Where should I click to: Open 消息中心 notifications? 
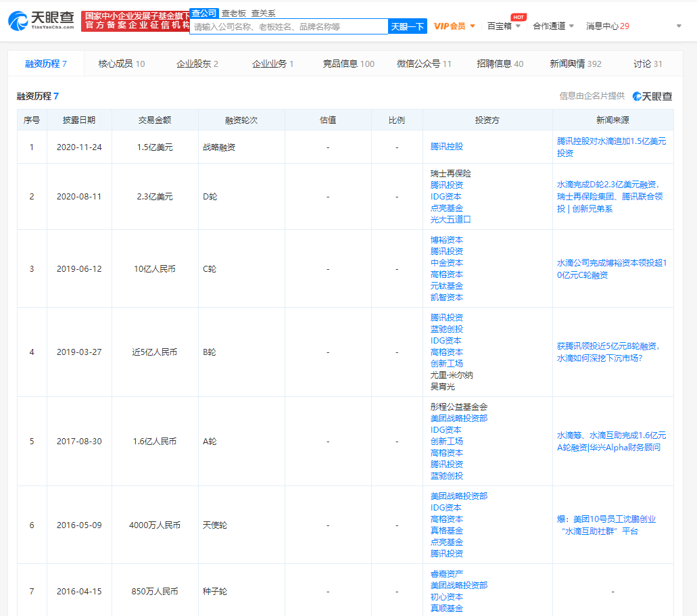coord(607,26)
